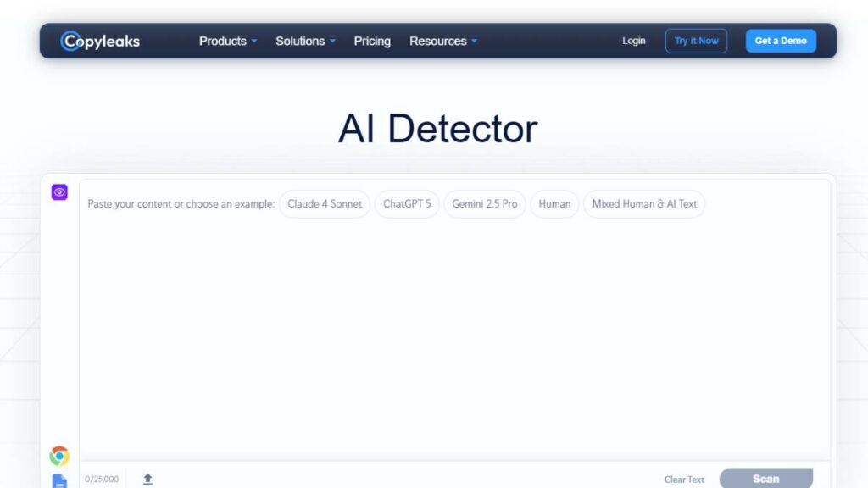Select the Mixed Human & AI Text example
Viewport: 868px width, 488px height.
[643, 203]
